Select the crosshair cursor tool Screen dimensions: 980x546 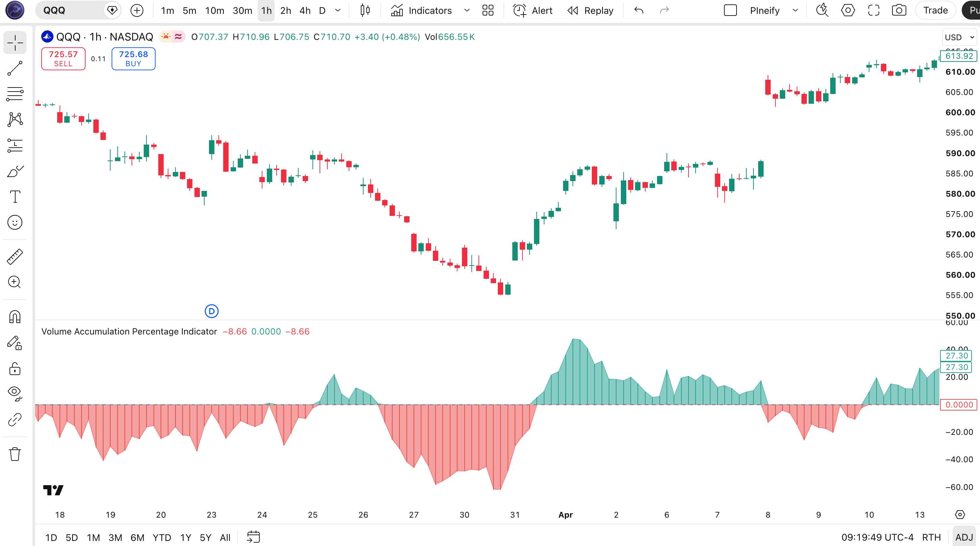tap(15, 42)
